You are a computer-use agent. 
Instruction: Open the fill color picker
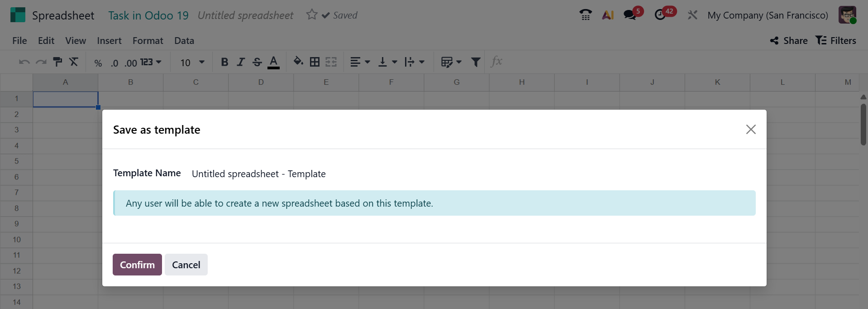[298, 61]
